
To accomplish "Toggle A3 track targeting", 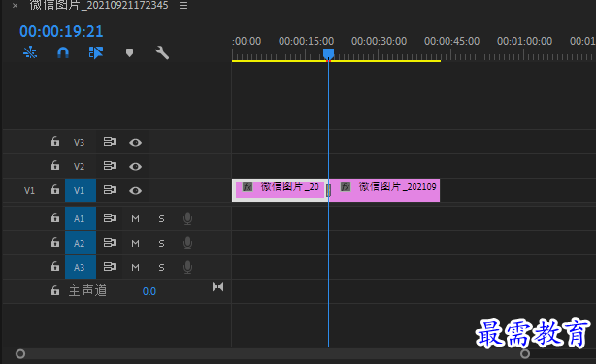I will (81, 267).
